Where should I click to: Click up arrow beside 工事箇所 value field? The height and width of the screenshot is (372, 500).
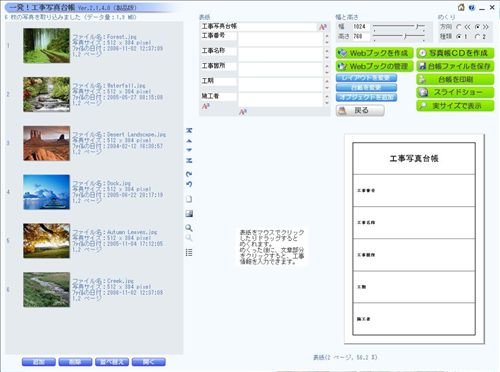tap(327, 66)
